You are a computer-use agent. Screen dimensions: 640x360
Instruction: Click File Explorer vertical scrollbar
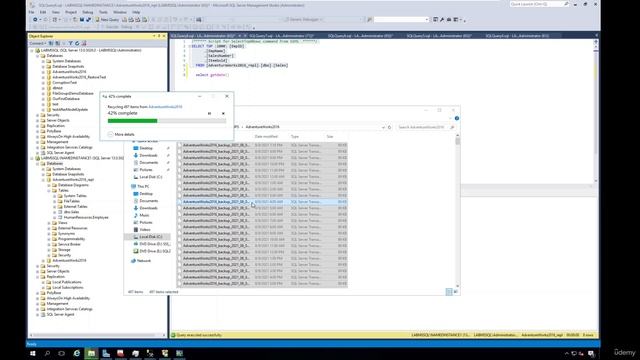point(457,211)
